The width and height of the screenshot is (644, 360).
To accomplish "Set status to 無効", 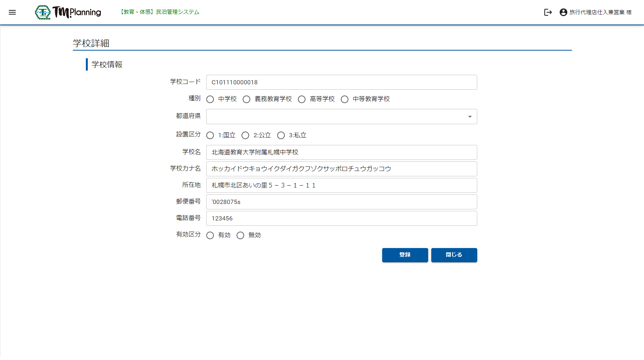I will pyautogui.click(x=240, y=235).
